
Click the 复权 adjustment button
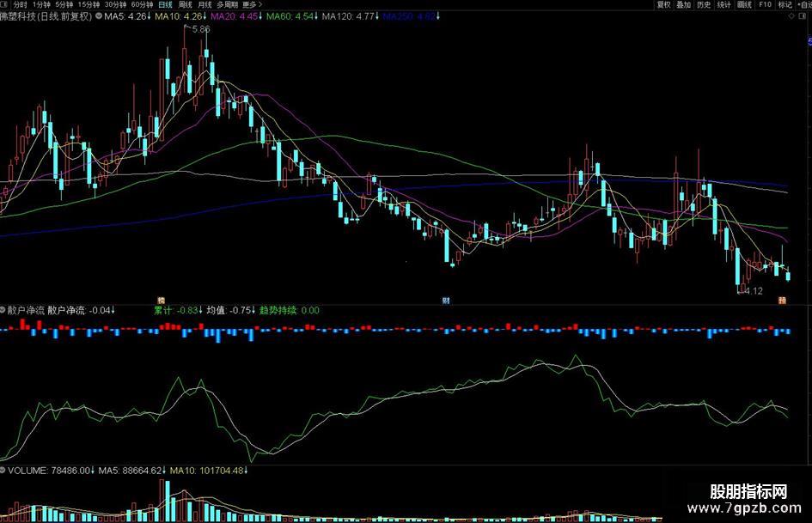[664, 4]
